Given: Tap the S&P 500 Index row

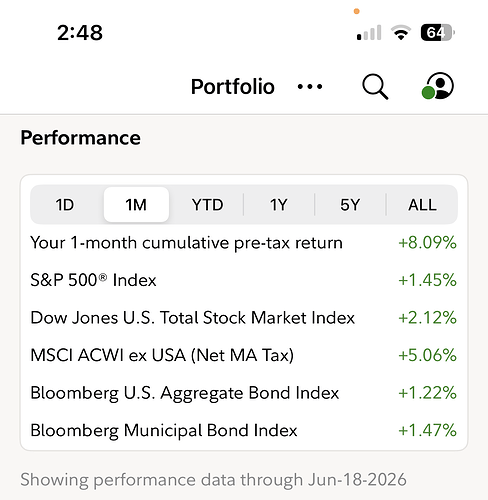Looking at the screenshot, I should coord(244,280).
